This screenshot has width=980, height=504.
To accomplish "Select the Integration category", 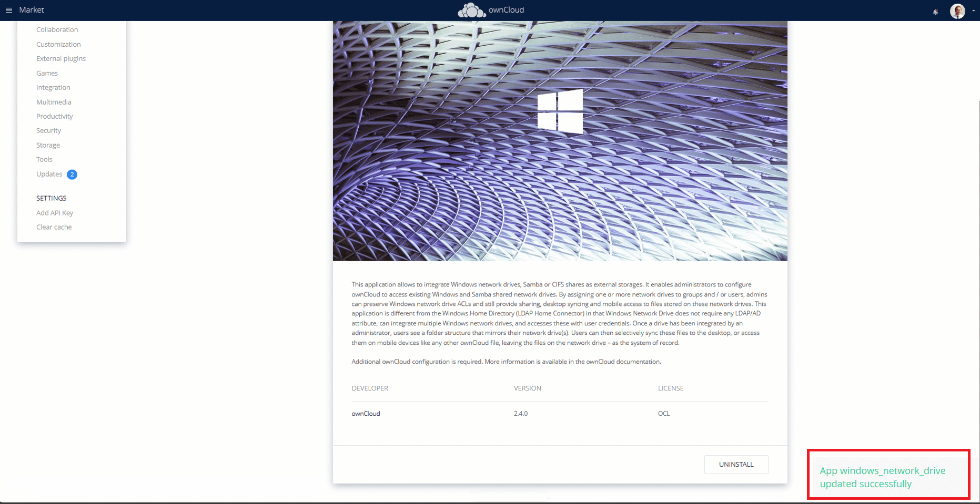I will pos(53,88).
